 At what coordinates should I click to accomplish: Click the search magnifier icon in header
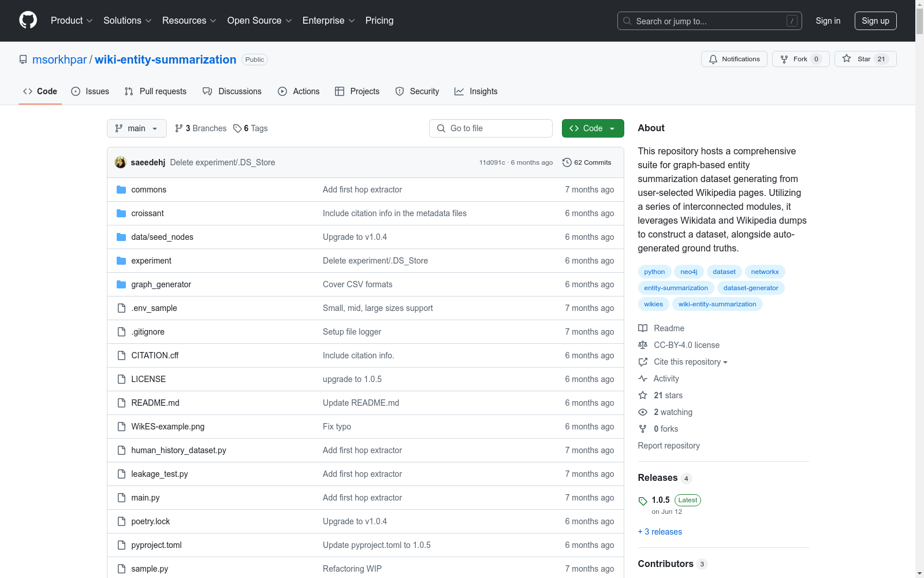pyautogui.click(x=627, y=21)
